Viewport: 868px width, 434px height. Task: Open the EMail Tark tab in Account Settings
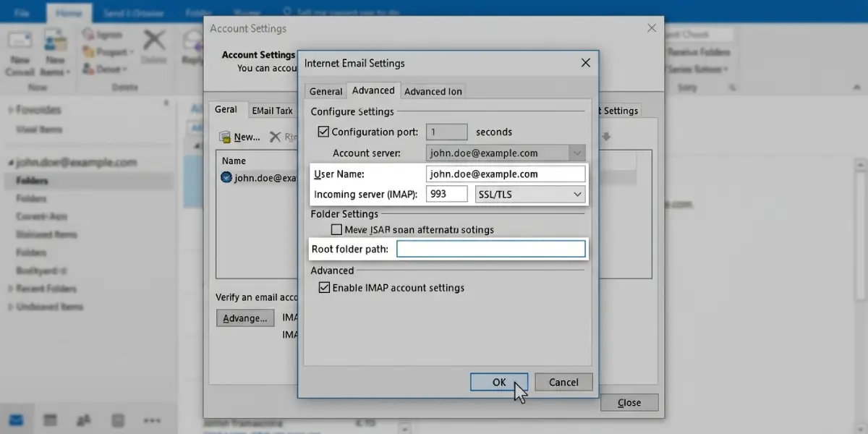[272, 110]
